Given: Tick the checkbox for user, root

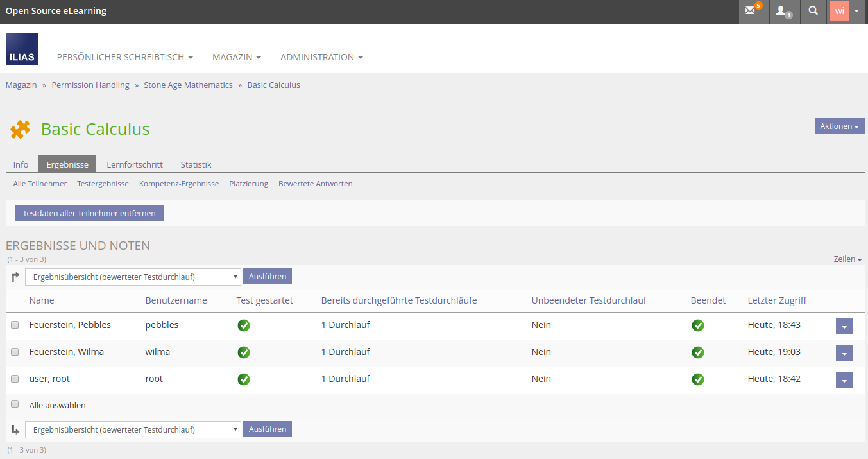Looking at the screenshot, I should [15, 379].
